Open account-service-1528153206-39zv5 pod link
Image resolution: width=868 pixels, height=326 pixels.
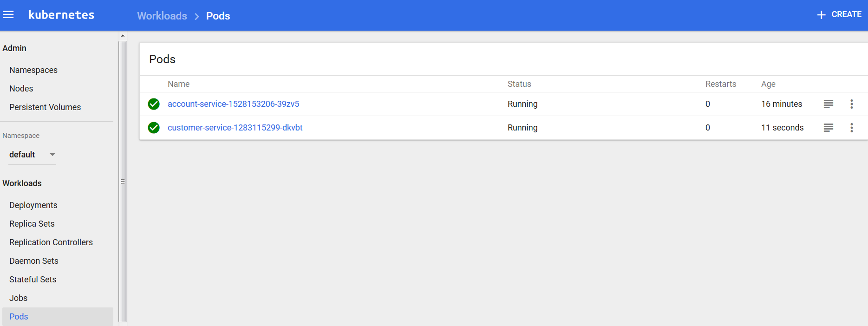[233, 104]
